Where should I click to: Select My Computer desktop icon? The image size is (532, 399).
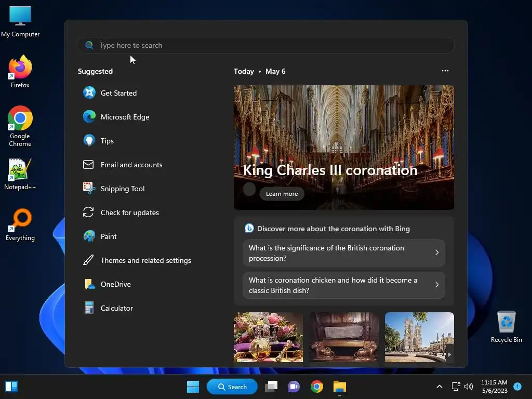coord(20,22)
